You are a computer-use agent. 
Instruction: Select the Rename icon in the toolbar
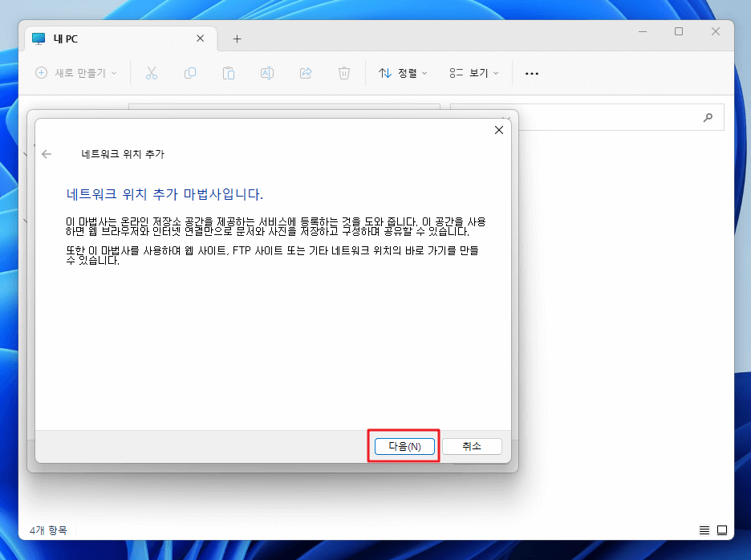click(267, 73)
